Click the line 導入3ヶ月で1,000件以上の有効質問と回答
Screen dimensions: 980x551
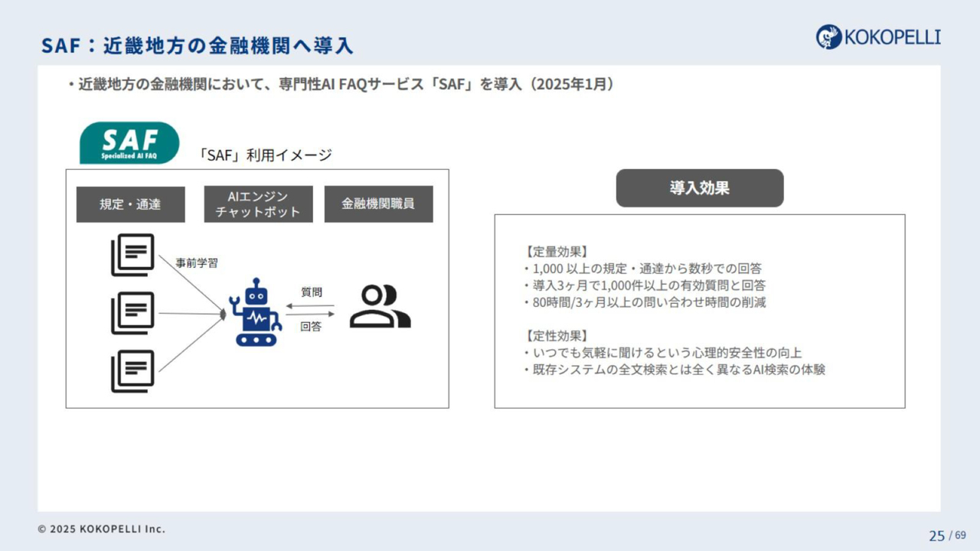click(645, 285)
